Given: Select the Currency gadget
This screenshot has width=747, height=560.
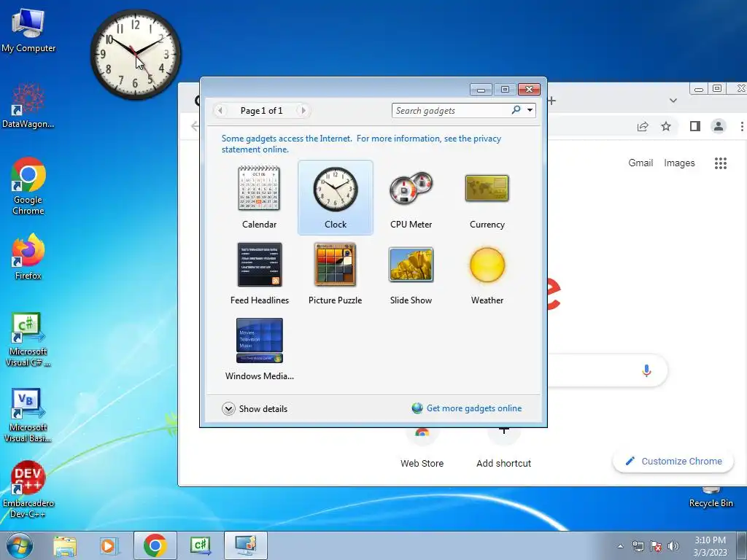Looking at the screenshot, I should (x=487, y=197).
